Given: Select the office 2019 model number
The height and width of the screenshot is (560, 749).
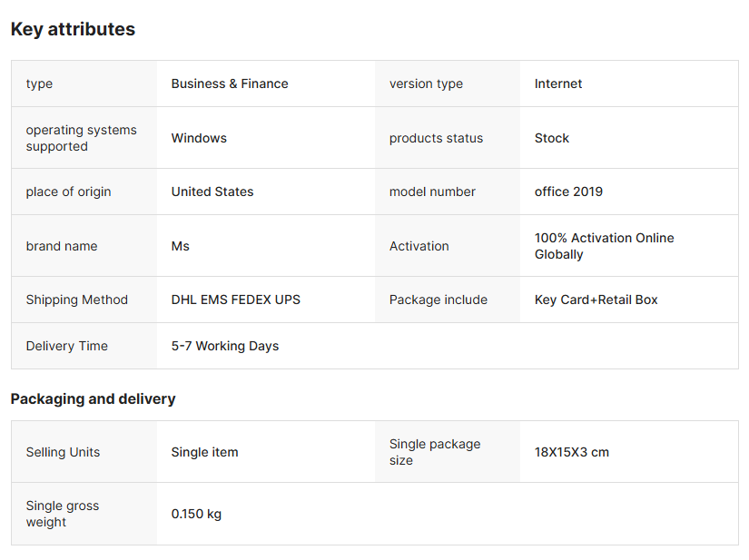Looking at the screenshot, I should point(568,192).
